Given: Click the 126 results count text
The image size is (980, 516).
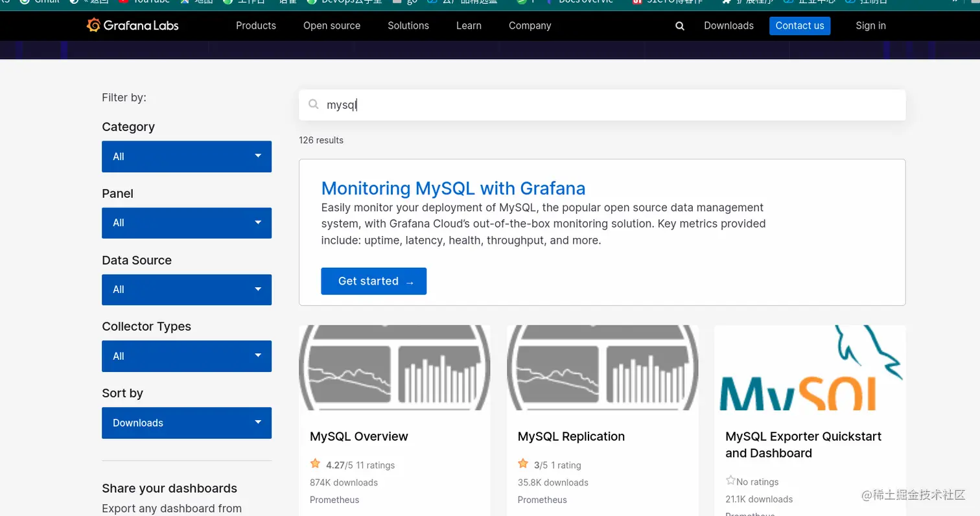Looking at the screenshot, I should [x=321, y=140].
